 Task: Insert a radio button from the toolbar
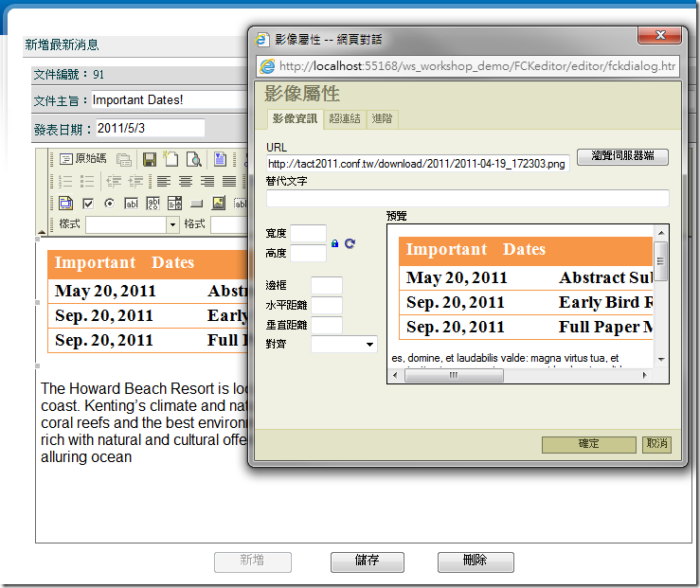point(109,204)
